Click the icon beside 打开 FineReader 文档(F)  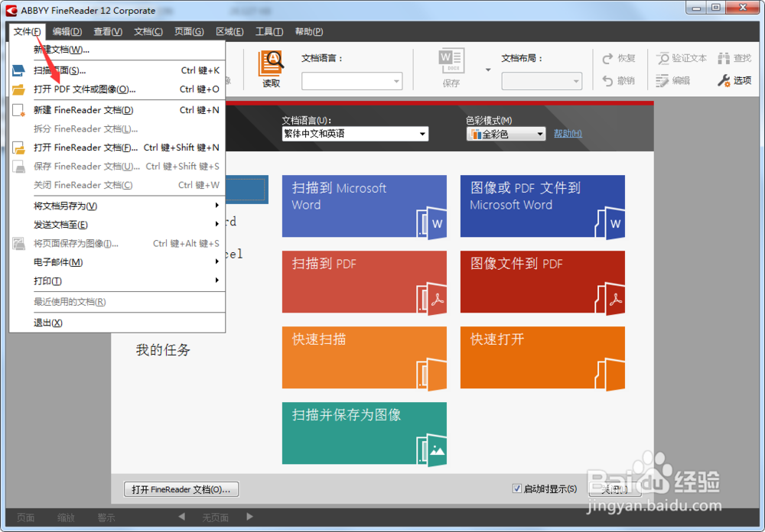[18, 148]
